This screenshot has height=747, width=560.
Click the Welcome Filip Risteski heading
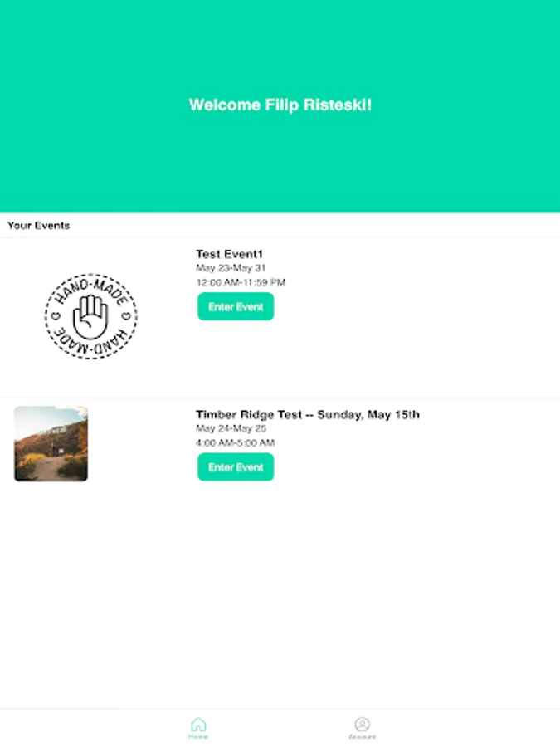[280, 105]
